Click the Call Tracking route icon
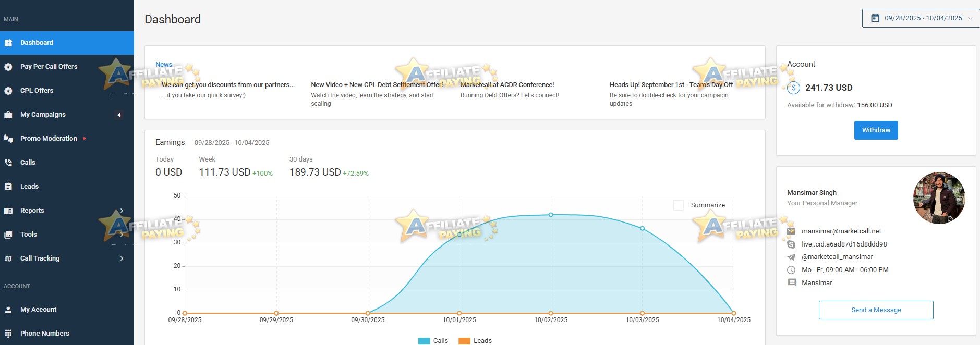 click(x=8, y=258)
